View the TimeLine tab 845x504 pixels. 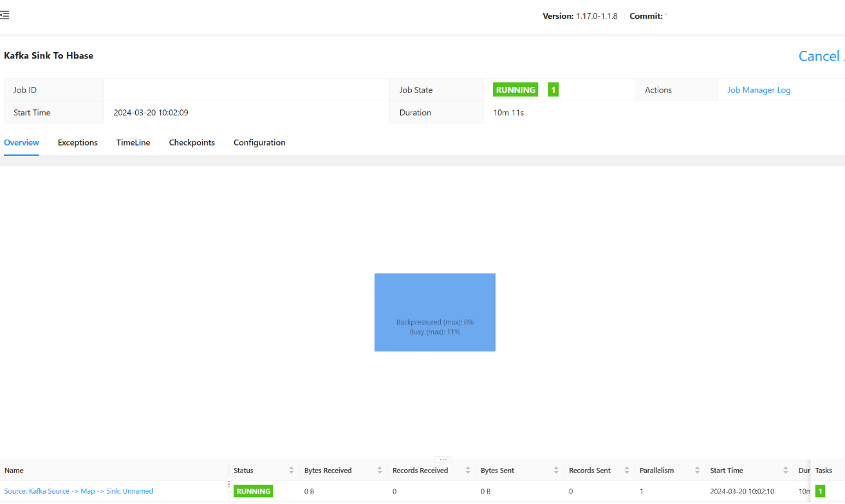click(133, 143)
